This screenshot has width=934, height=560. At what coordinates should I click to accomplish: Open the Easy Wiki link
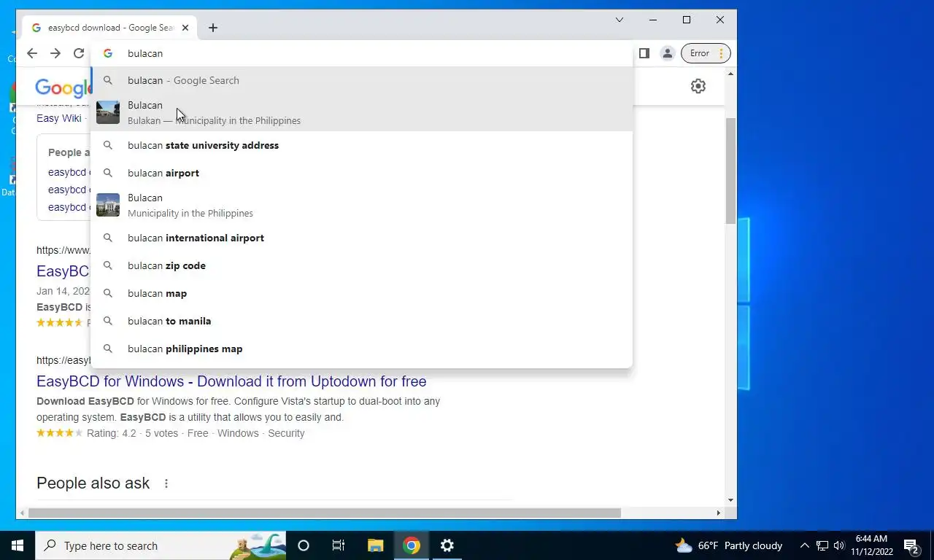point(59,118)
